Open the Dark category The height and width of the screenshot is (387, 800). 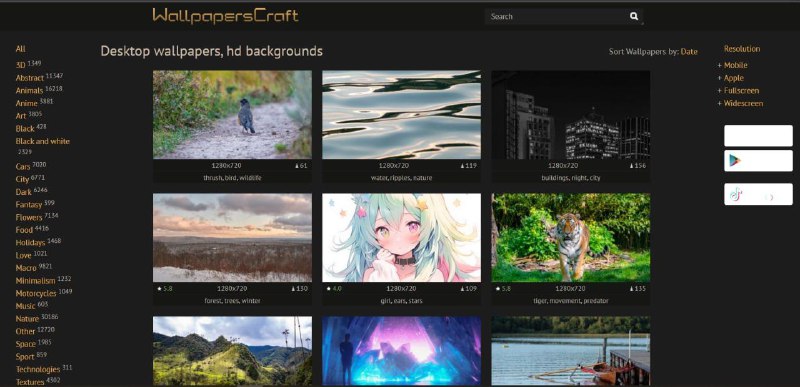pyautogui.click(x=23, y=192)
